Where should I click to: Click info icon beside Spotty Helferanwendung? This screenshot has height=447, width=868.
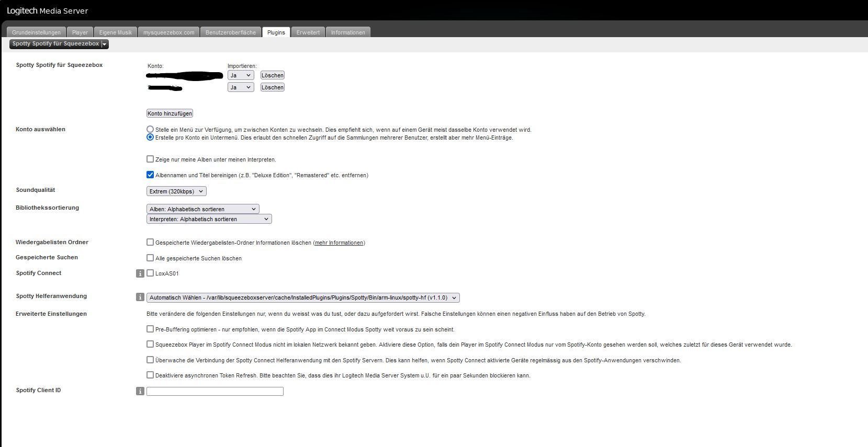pyautogui.click(x=140, y=297)
